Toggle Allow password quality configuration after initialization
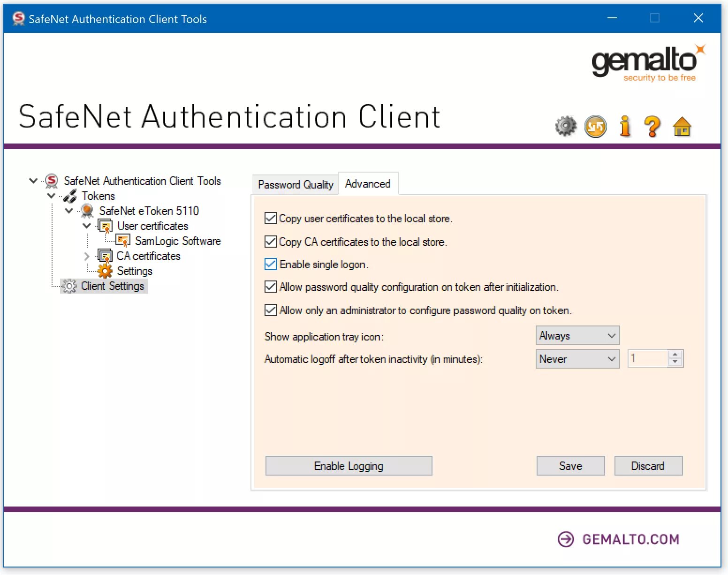Viewport: 728px width, 575px height. pyautogui.click(x=270, y=287)
